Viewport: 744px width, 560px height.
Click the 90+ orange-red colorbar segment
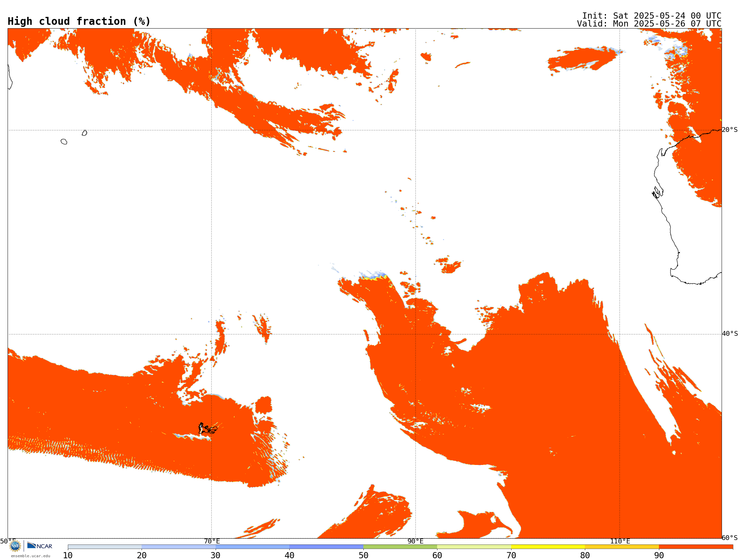[696, 547]
